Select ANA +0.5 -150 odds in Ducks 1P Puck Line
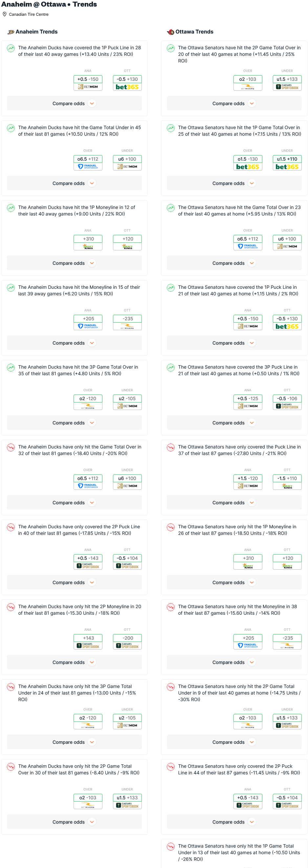The width and height of the screenshot is (308, 868). point(88,79)
